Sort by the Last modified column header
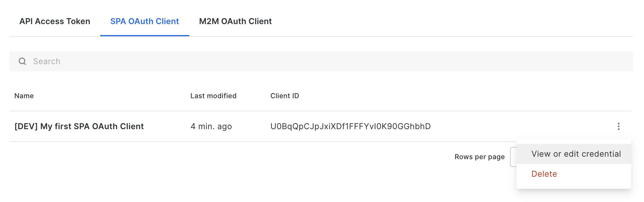This screenshot has height=202, width=644. click(213, 96)
